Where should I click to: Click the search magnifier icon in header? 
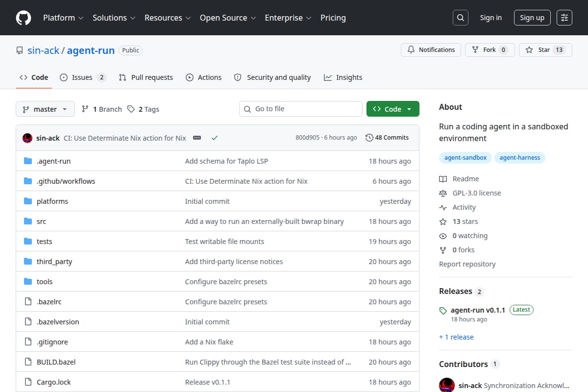(460, 18)
